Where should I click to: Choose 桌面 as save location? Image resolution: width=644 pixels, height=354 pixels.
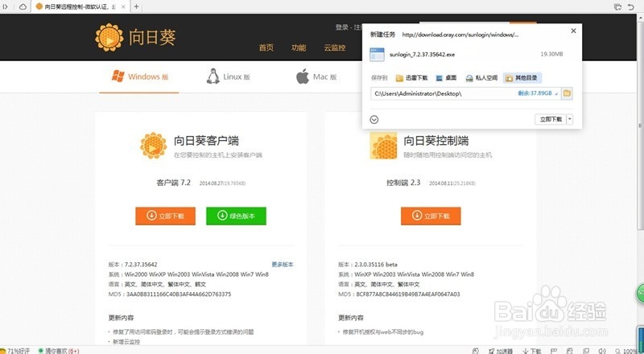point(446,78)
